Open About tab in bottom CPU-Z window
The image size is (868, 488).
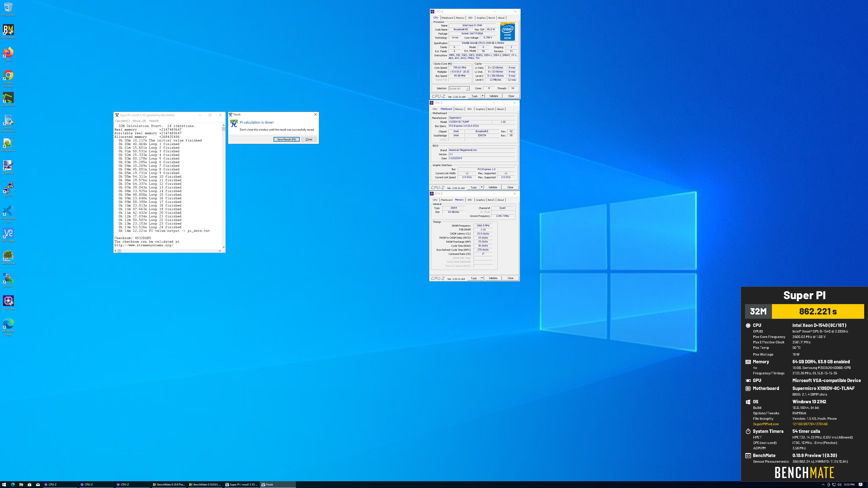point(501,200)
